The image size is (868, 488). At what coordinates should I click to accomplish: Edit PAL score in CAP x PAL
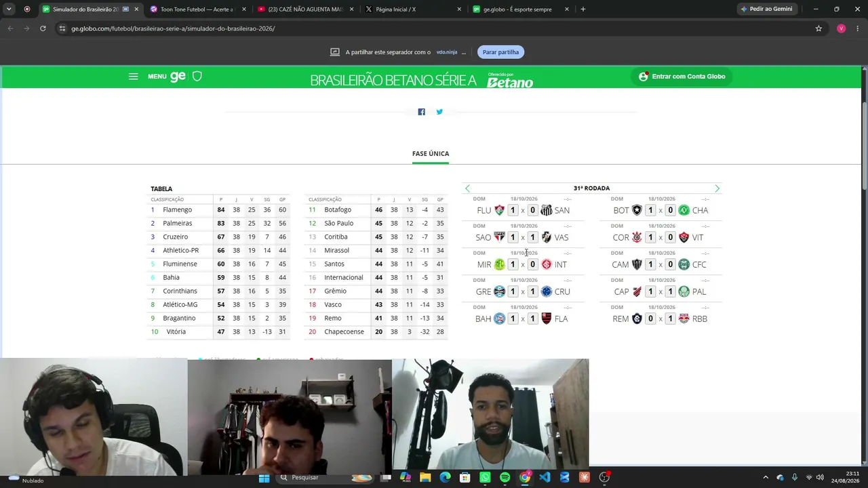coord(670,291)
